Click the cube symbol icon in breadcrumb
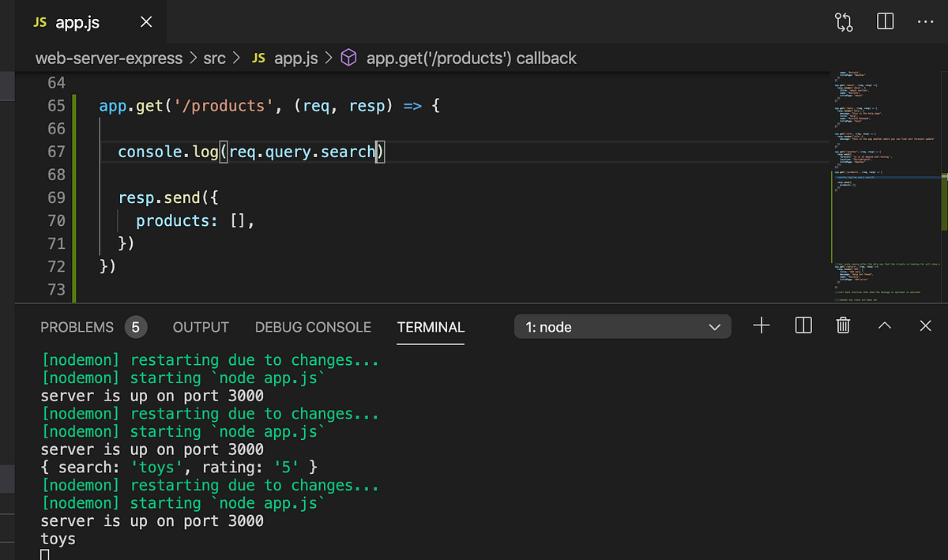This screenshot has height=560, width=948. tap(348, 58)
